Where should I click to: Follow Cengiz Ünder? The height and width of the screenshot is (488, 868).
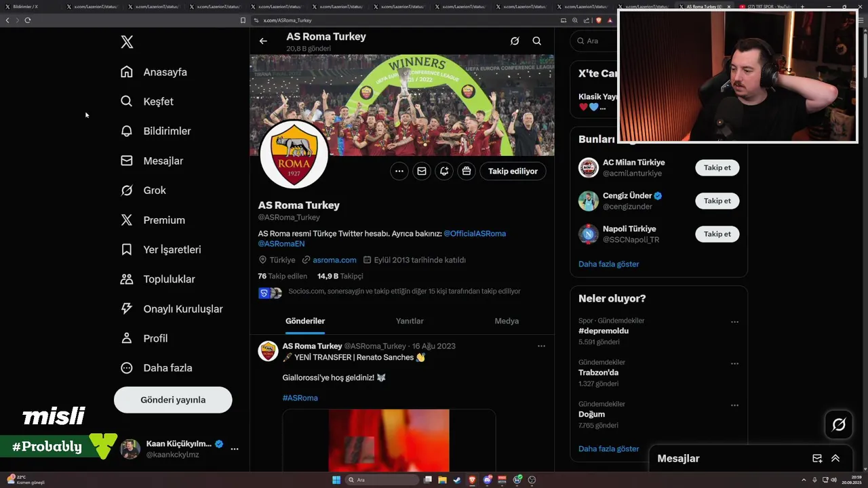(717, 201)
